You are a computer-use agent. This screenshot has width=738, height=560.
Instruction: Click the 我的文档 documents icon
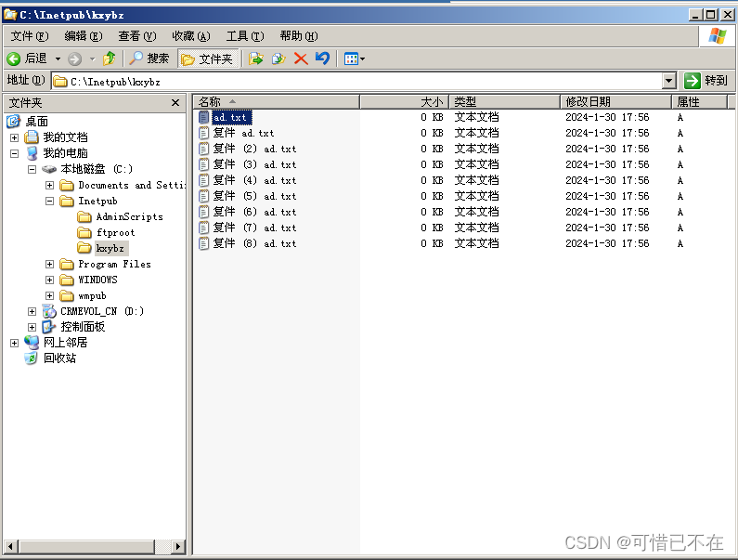(32, 137)
